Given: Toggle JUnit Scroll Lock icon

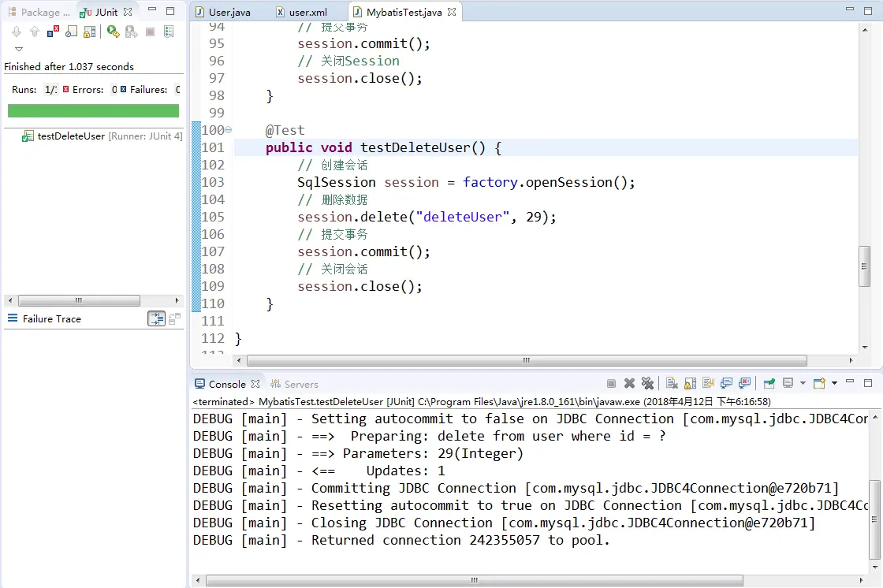Looking at the screenshot, I should pos(90,32).
